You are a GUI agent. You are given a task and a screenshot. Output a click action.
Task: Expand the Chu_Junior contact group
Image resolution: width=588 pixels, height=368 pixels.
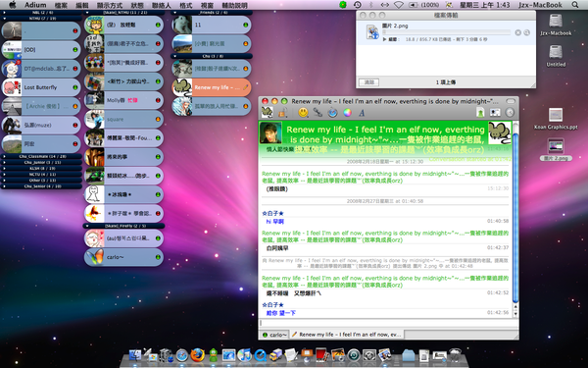[4, 162]
